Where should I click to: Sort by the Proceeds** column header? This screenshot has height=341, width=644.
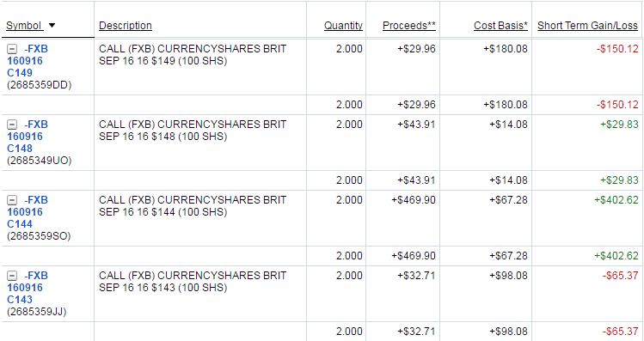pyautogui.click(x=409, y=26)
